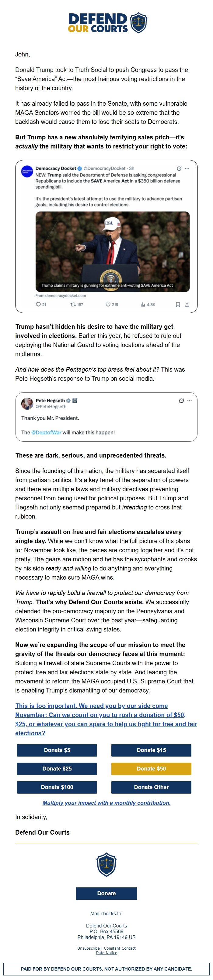The width and height of the screenshot is (213, 980).
Task: Click Pete Hegseth's profile avatar
Action: [27, 403]
